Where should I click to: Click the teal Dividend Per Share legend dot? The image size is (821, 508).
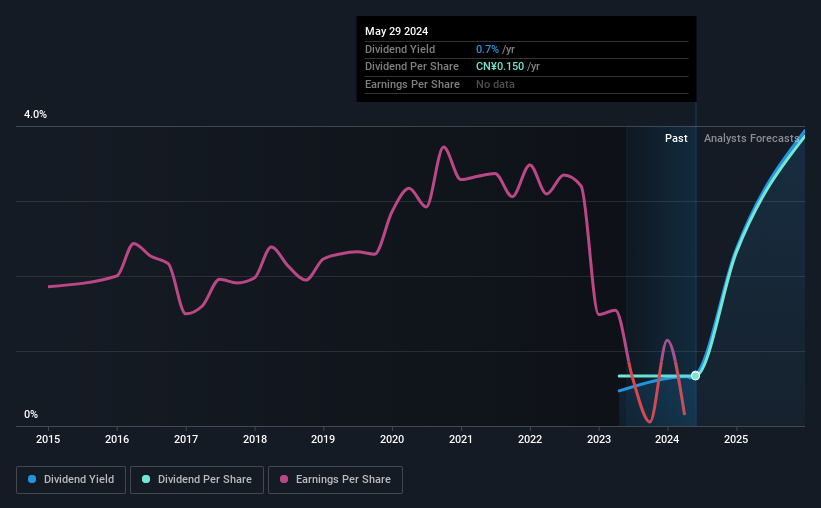(146, 479)
